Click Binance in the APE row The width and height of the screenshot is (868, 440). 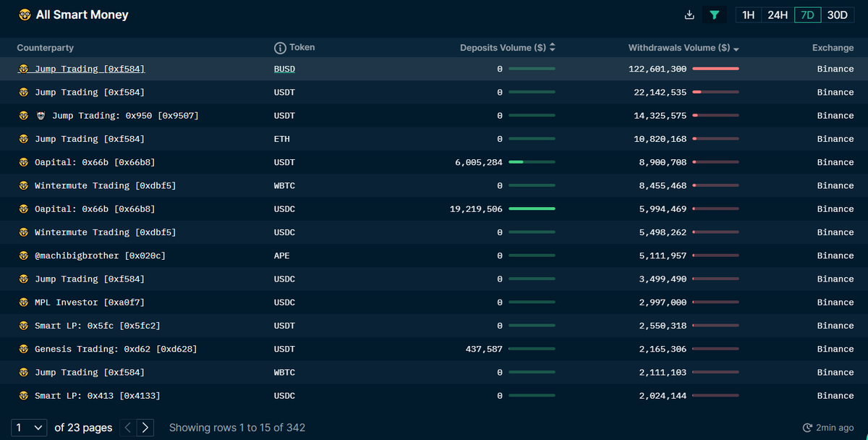click(x=835, y=255)
